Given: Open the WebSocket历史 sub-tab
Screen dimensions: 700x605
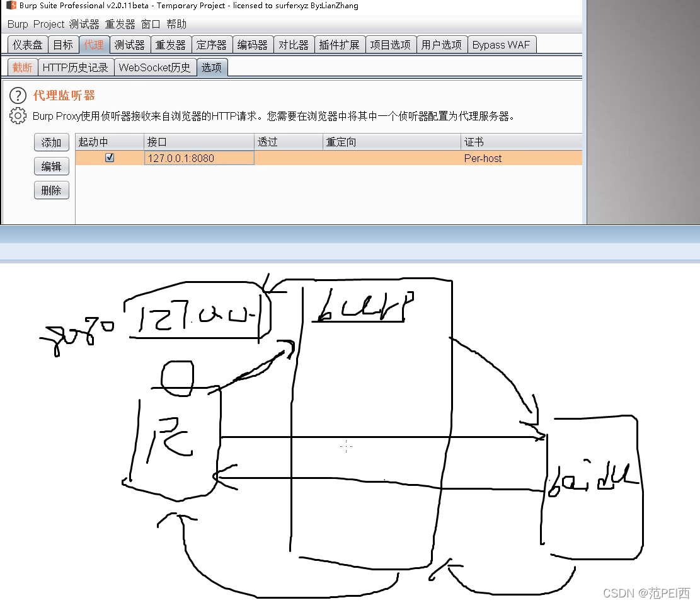Looking at the screenshot, I should coord(154,67).
